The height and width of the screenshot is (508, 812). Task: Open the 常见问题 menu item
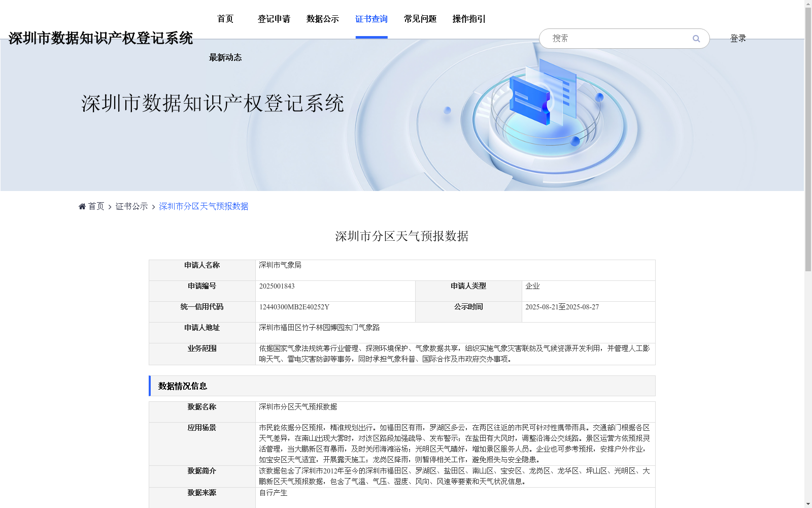(x=419, y=19)
